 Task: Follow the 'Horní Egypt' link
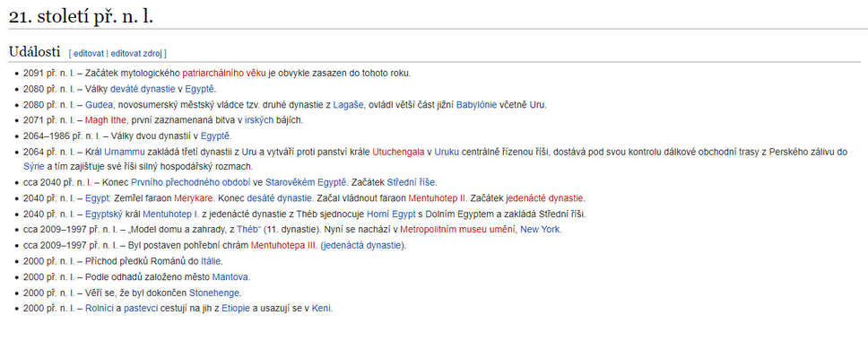click(390, 214)
